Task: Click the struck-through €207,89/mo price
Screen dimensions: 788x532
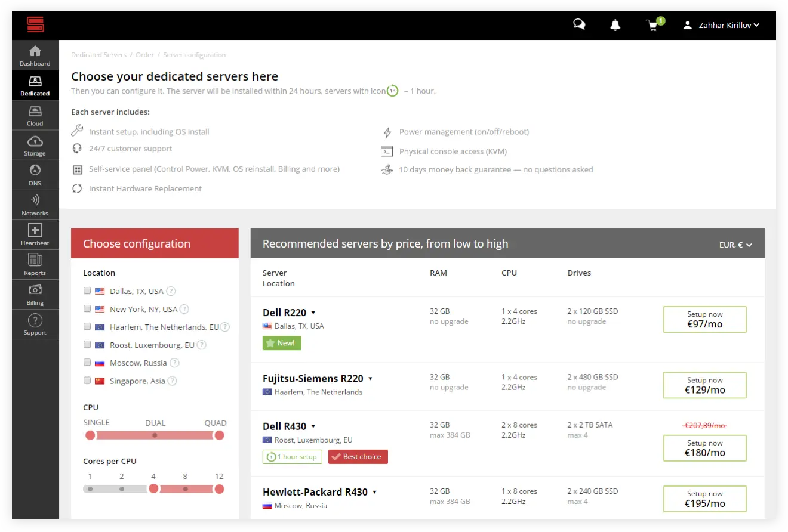Action: point(705,425)
